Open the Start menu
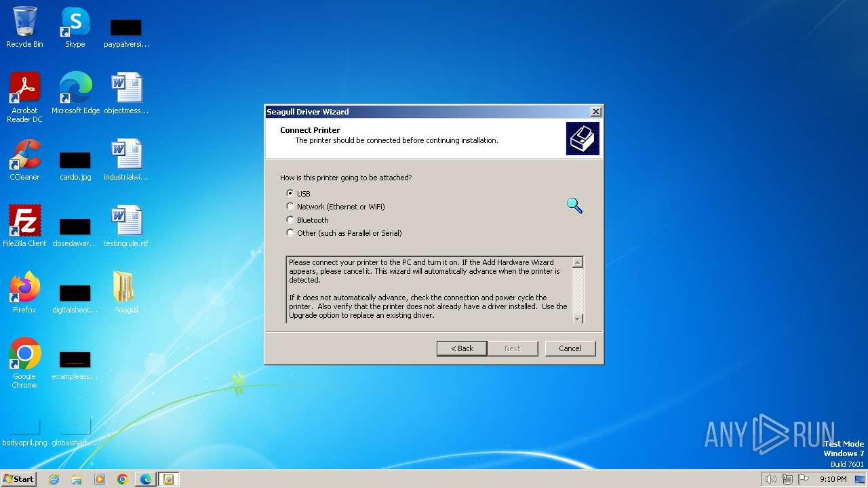The height and width of the screenshot is (488, 868). point(19,479)
